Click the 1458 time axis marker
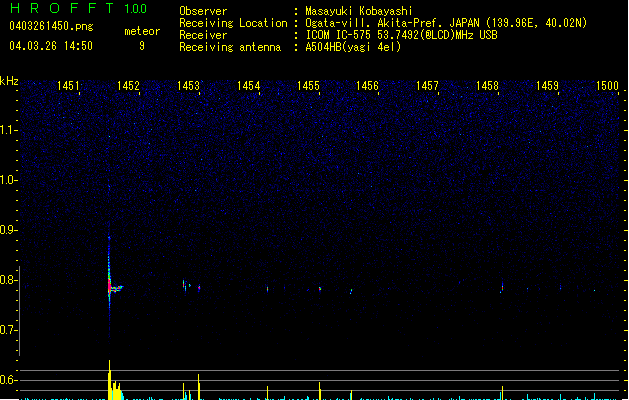629x400 pixels. (487, 86)
